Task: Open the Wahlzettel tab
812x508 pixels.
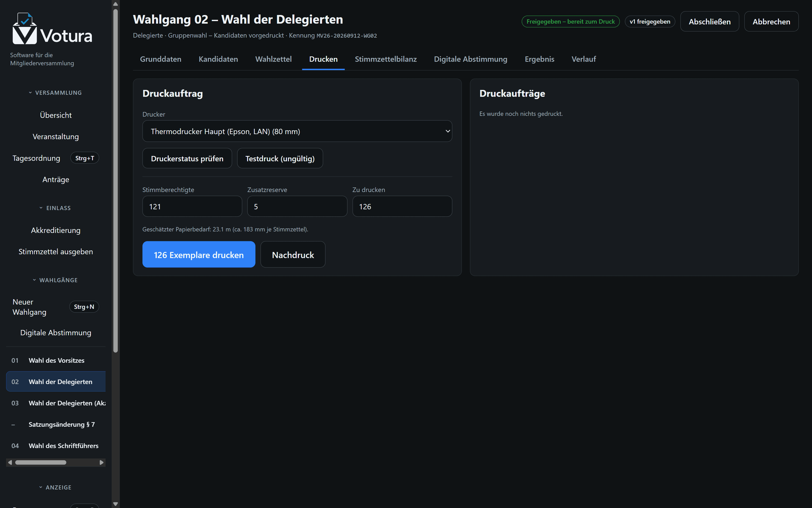Action: (x=274, y=59)
